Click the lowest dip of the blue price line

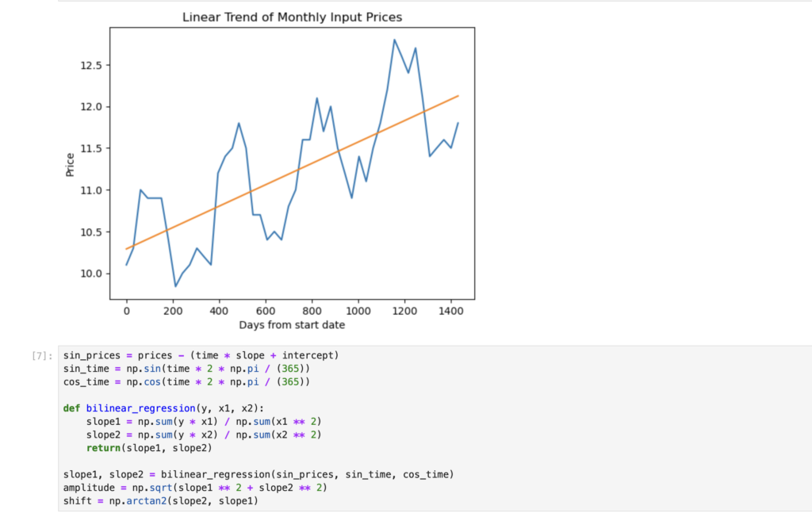point(175,285)
